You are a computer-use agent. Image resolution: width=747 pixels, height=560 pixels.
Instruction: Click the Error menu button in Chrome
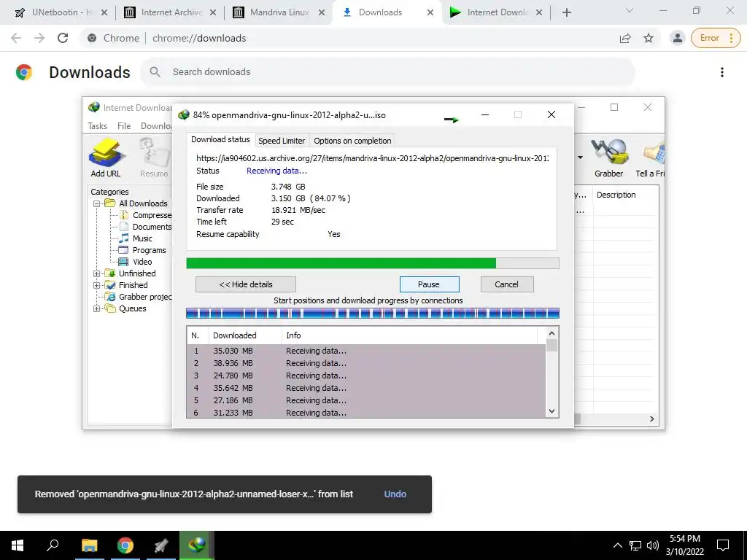point(716,38)
